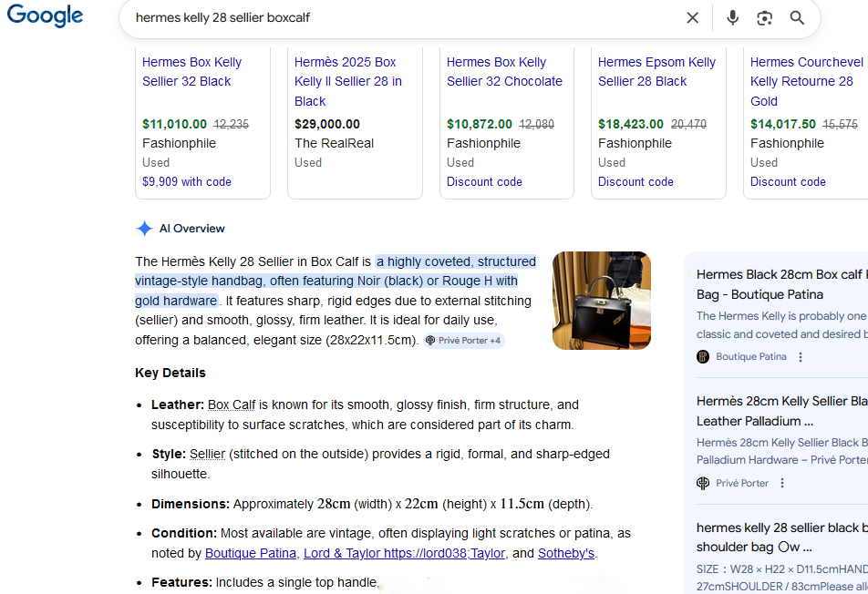Screen dimensions: 868x594
Task: Open Google Lens image search icon
Action: 764,18
